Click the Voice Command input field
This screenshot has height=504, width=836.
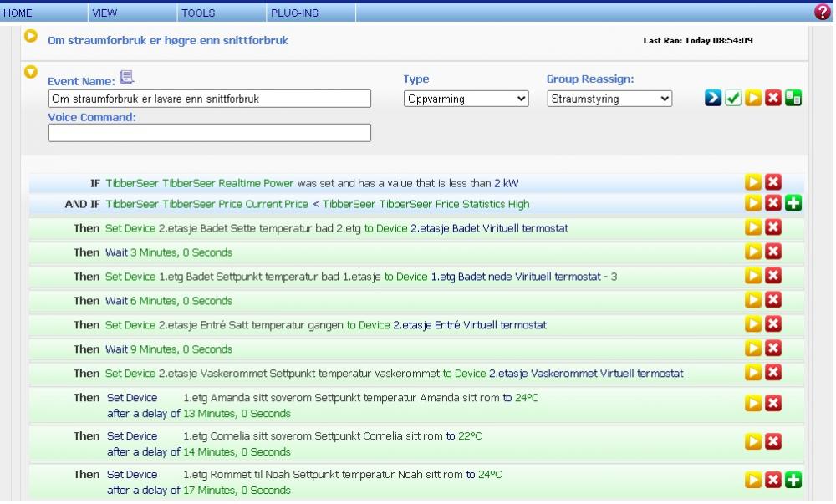tap(209, 133)
